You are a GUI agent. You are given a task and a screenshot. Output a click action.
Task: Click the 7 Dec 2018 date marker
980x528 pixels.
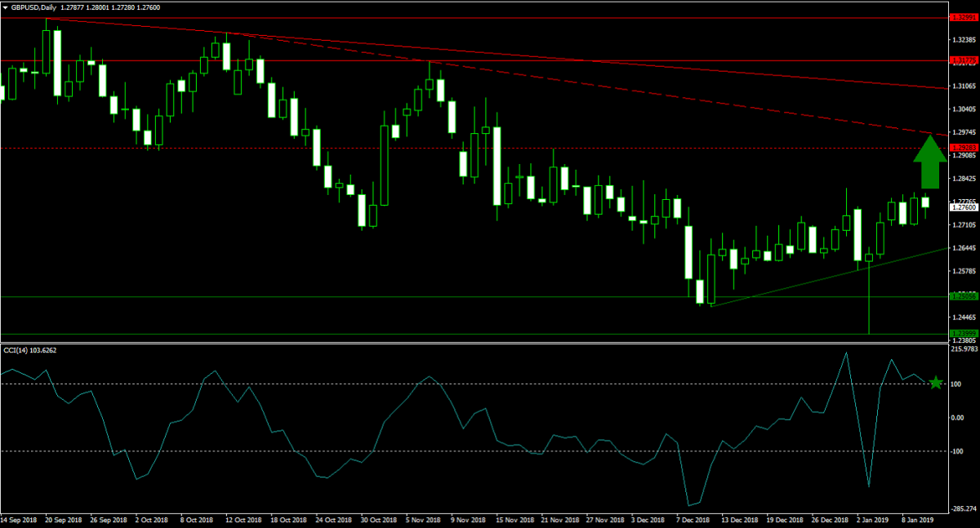click(692, 519)
